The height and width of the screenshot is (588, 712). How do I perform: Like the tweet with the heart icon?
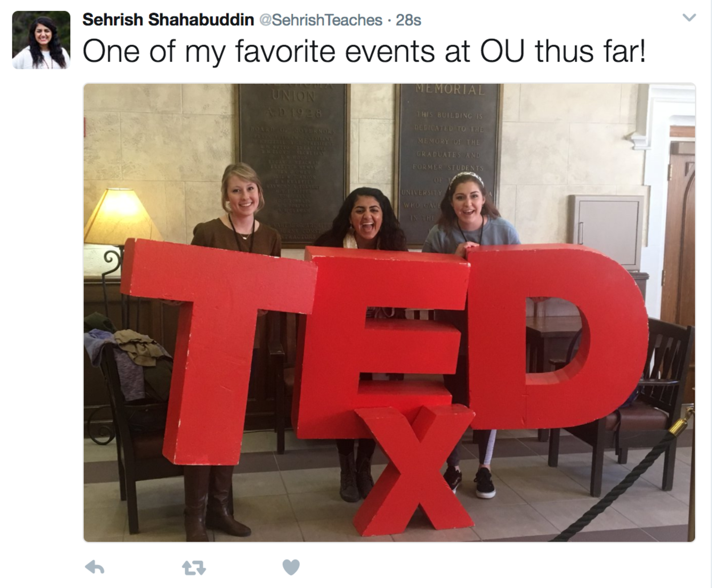click(x=291, y=567)
